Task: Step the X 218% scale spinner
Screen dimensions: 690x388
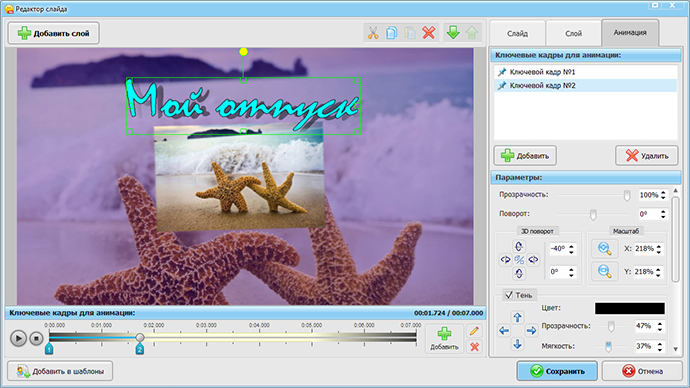Action: click(x=659, y=249)
